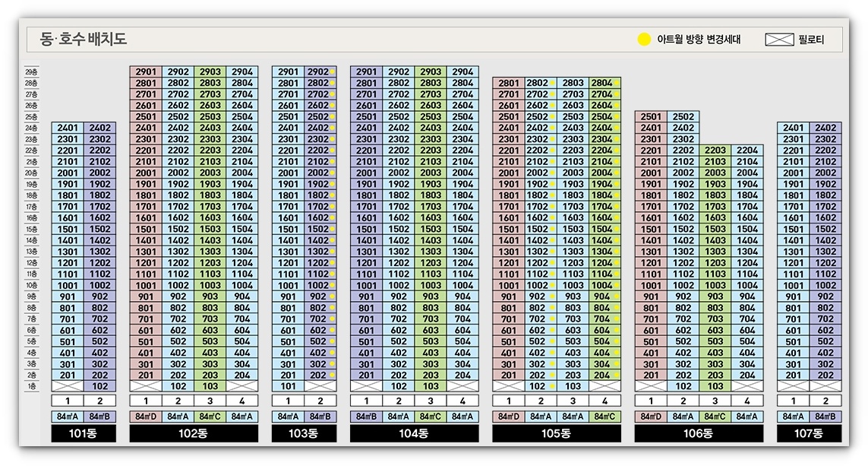
Task: Click the piloti box on 101동 first floor
Action: 68,386
